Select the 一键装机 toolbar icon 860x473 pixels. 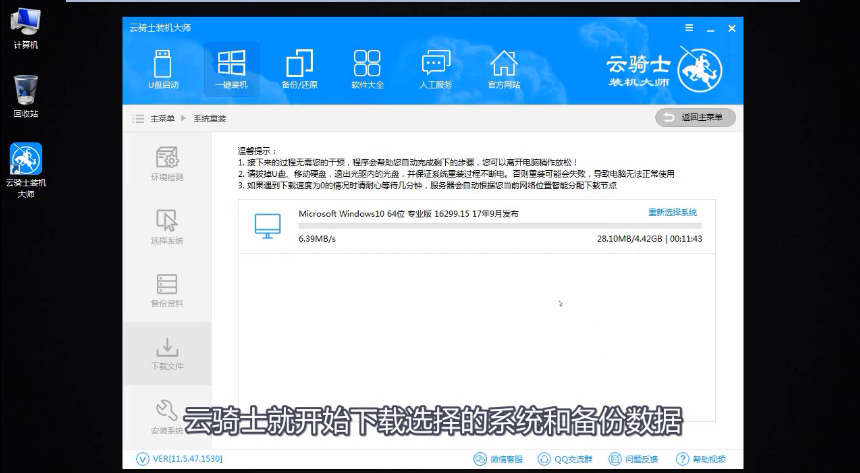pos(231,69)
